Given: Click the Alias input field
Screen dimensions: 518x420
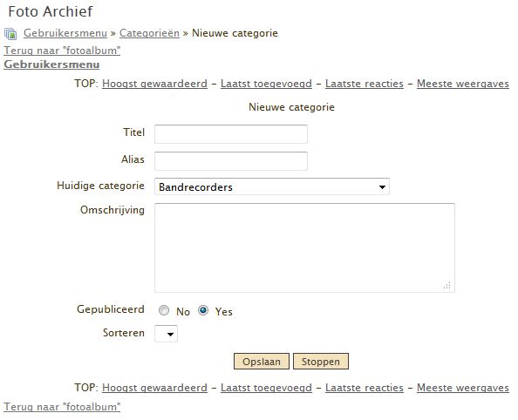Looking at the screenshot, I should 231,161.
